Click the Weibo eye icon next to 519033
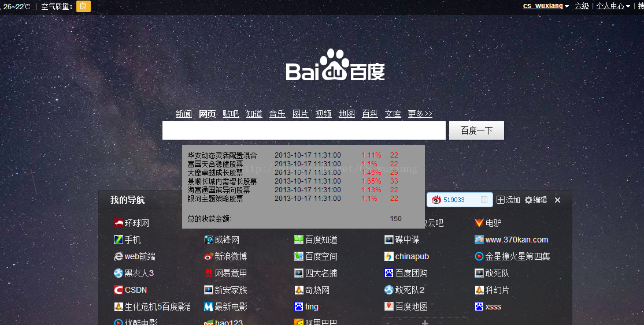Viewport: 644px width, 325px height. (436, 200)
